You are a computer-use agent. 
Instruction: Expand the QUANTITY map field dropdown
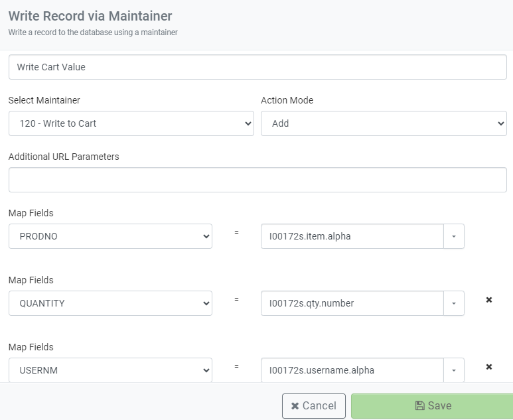pyautogui.click(x=110, y=303)
